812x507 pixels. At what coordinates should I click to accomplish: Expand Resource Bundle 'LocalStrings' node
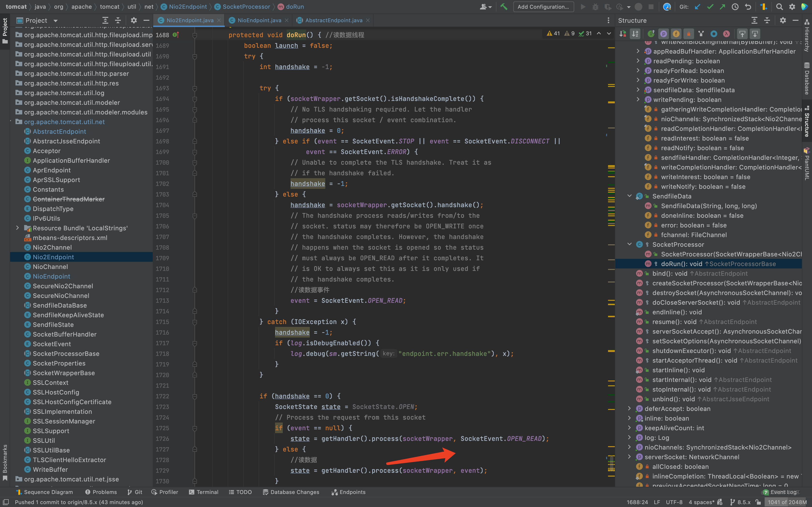point(17,228)
